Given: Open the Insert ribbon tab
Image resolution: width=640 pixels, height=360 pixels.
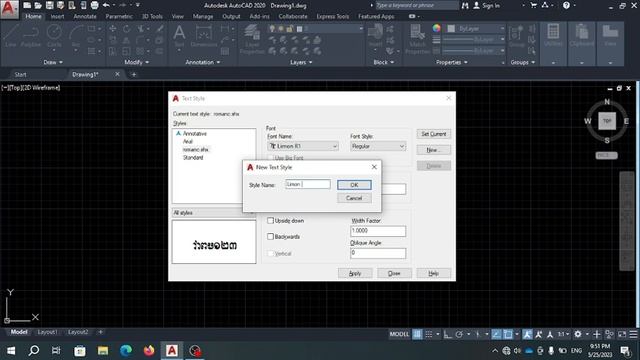Looking at the screenshot, I should tap(57, 16).
